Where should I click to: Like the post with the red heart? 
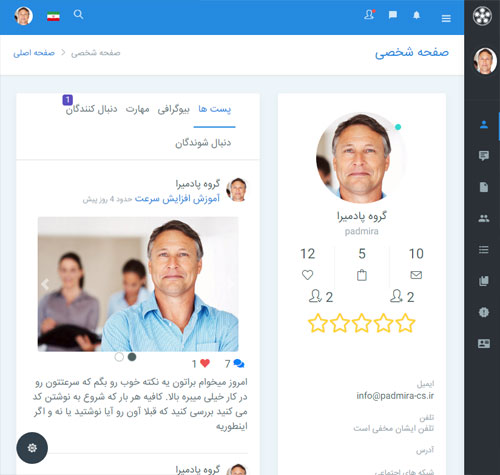[x=205, y=363]
